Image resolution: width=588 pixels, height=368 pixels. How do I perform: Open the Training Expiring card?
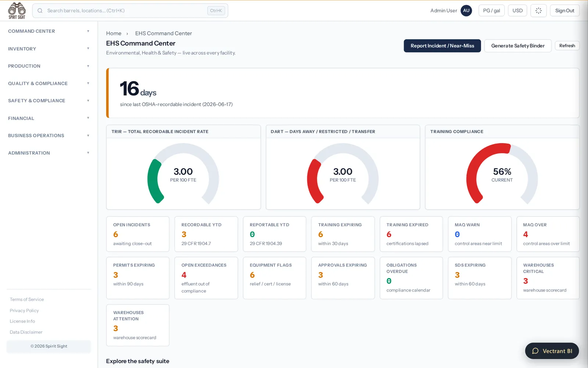pos(343,234)
